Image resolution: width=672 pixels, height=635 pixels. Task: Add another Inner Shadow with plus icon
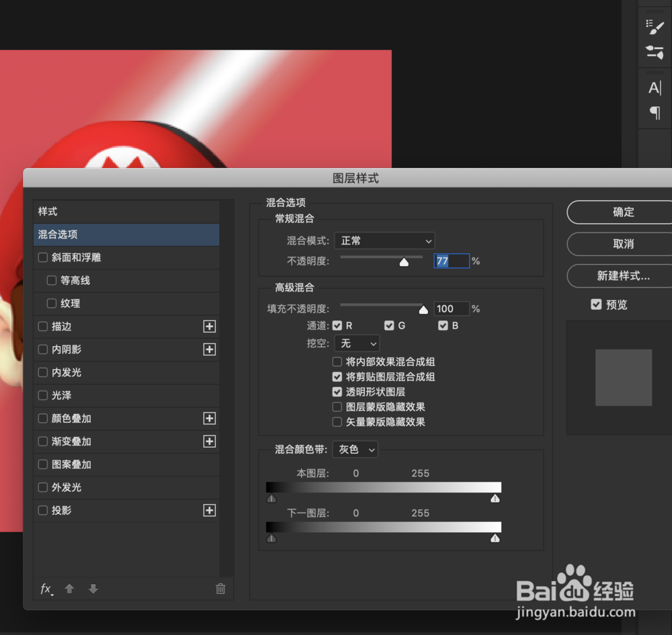[209, 349]
